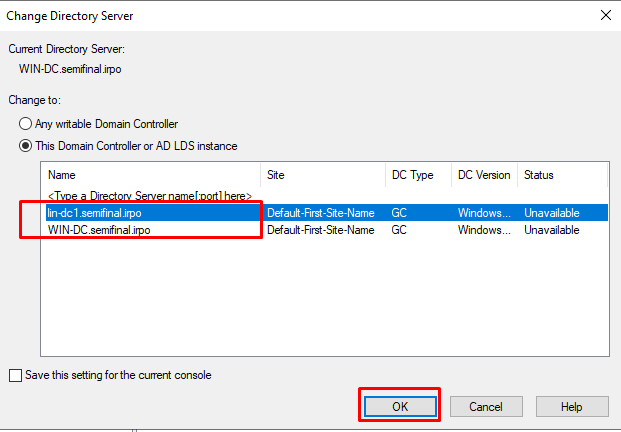Close the Change Directory Server dialog
The width and height of the screenshot is (621, 432).
pos(604,15)
